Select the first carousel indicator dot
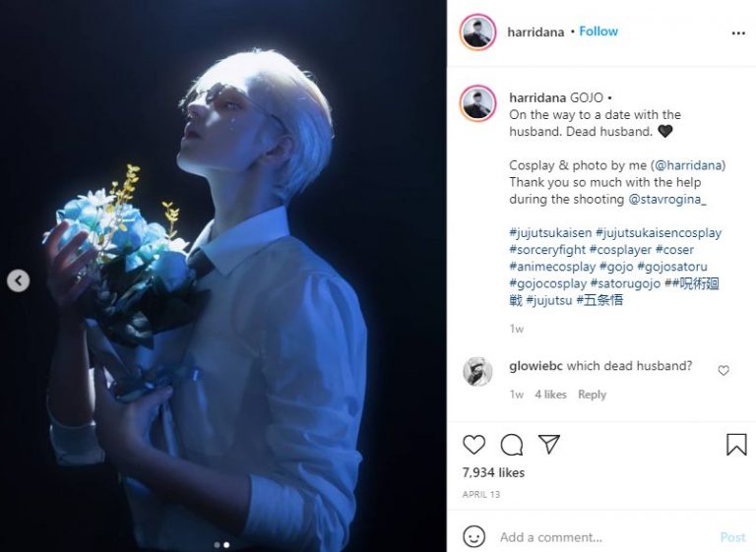 point(217,545)
